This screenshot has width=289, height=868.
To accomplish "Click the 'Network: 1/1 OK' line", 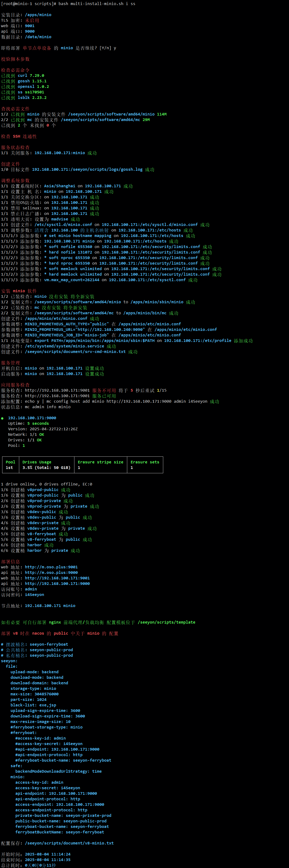I will coord(26,435).
